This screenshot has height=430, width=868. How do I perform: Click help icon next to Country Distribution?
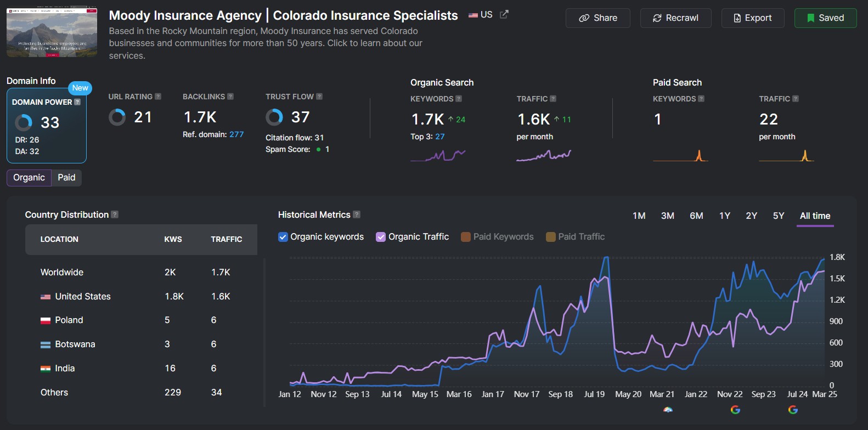coord(115,214)
